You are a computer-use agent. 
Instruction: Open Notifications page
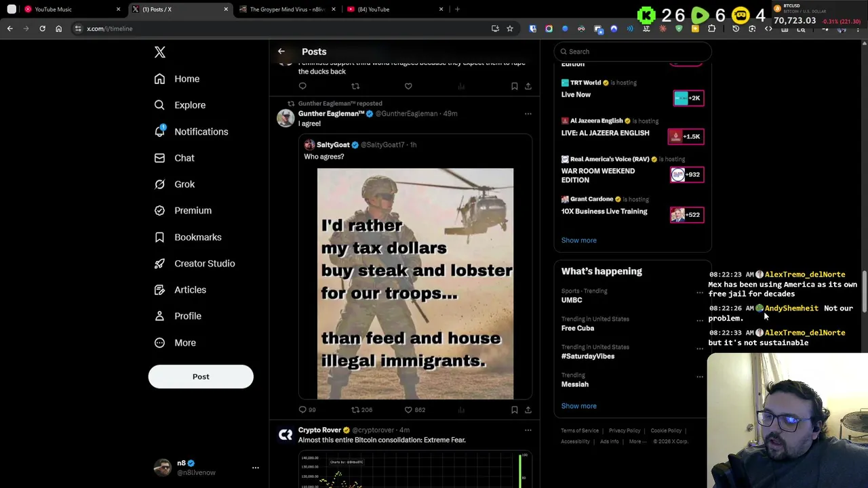[191, 131]
